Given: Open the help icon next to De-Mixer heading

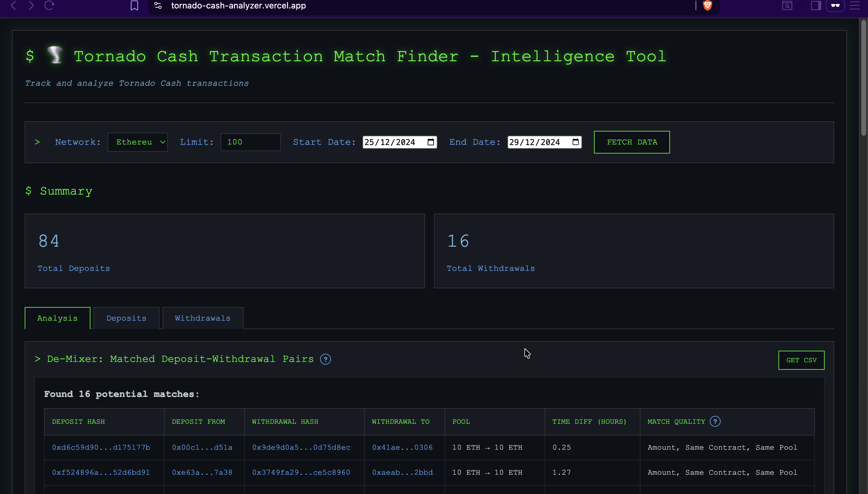Looking at the screenshot, I should (x=325, y=359).
